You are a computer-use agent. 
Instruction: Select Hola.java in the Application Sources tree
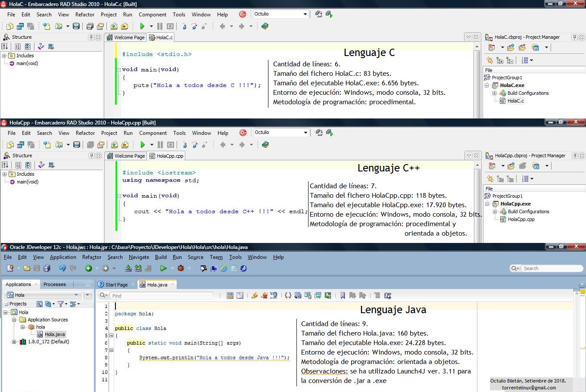tap(54, 334)
